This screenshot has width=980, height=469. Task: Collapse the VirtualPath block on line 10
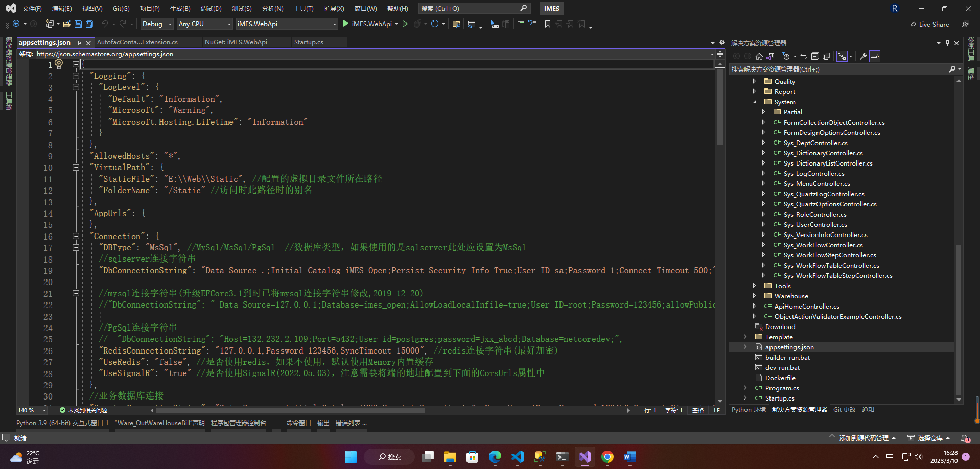tap(76, 167)
